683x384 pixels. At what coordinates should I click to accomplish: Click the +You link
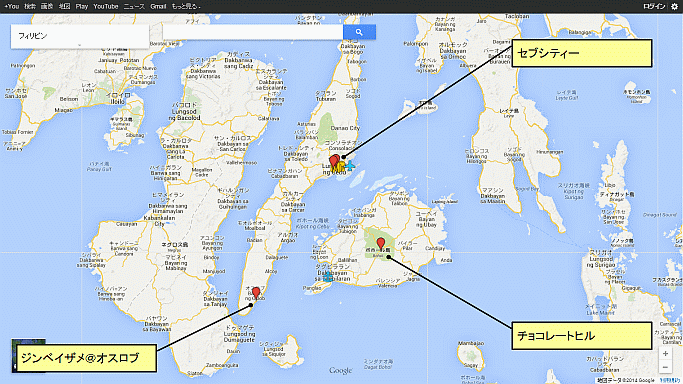[12, 7]
